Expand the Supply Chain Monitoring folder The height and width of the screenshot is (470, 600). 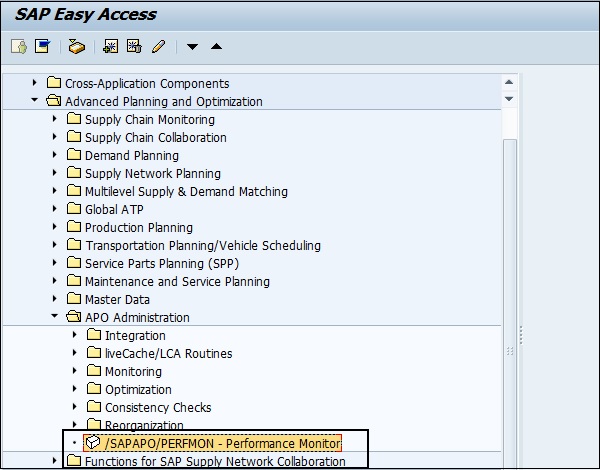tap(55, 119)
